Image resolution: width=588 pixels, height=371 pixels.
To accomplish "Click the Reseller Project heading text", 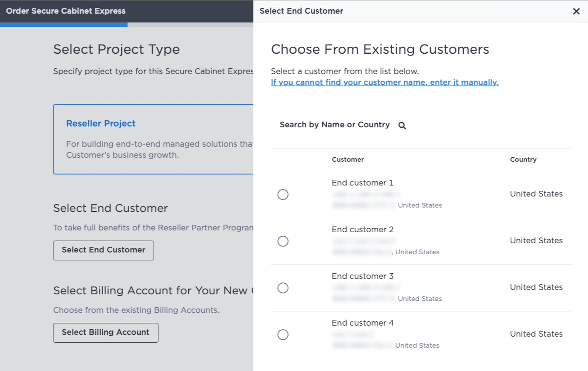I will pyautogui.click(x=101, y=124).
